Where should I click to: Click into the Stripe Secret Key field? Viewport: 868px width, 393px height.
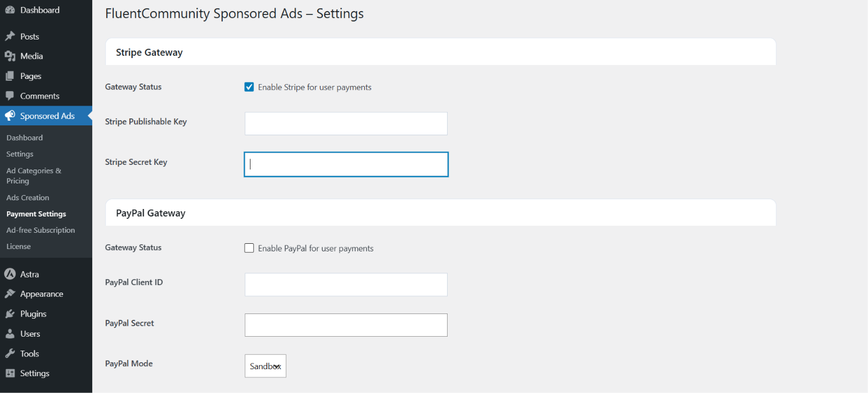click(346, 164)
